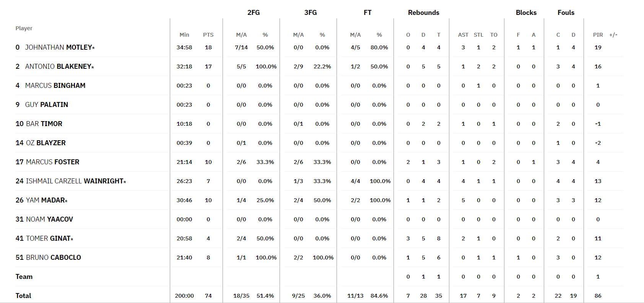The height and width of the screenshot is (303, 644).
Task: Click Noam Yaacov player name
Action: [49, 219]
